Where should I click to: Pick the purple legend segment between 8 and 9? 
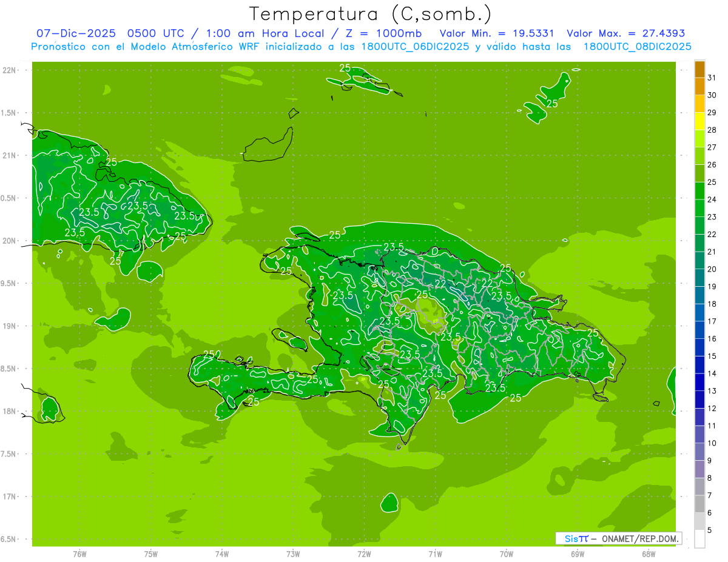[x=699, y=469]
